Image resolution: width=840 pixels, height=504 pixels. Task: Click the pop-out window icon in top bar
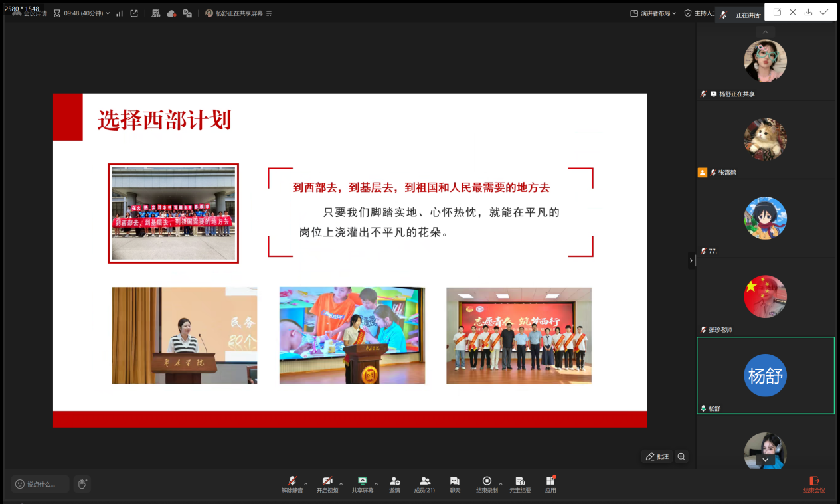pyautogui.click(x=134, y=13)
